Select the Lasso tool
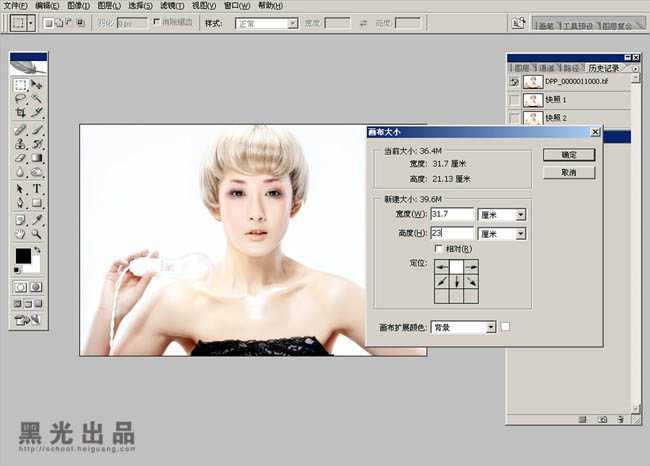This screenshot has height=466, width=650. coord(20,99)
